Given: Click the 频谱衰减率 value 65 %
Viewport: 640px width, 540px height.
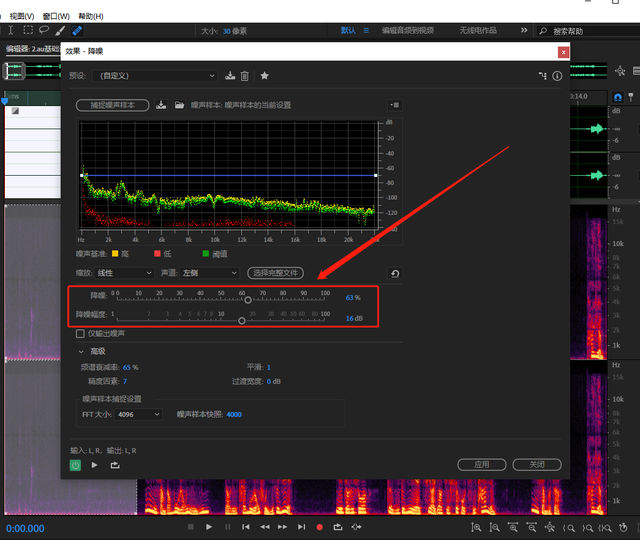Looking at the screenshot, I should tap(131, 367).
